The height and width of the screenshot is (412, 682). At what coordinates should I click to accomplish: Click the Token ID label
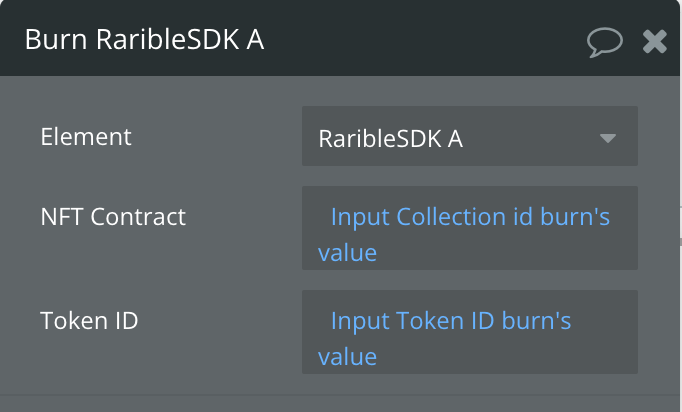pyautogui.click(x=89, y=321)
